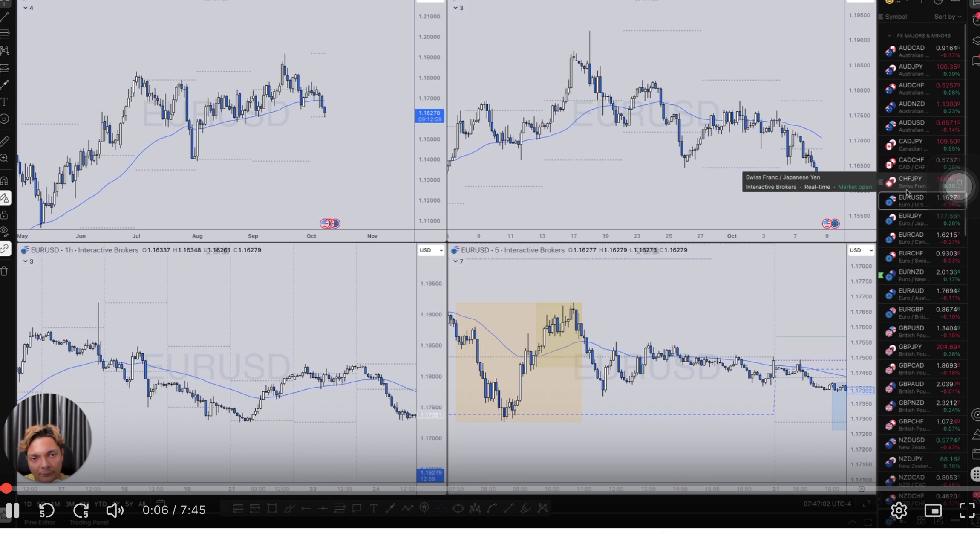Open the Sort by dropdown in the watchlist
The width and height of the screenshot is (980, 533).
tap(948, 17)
